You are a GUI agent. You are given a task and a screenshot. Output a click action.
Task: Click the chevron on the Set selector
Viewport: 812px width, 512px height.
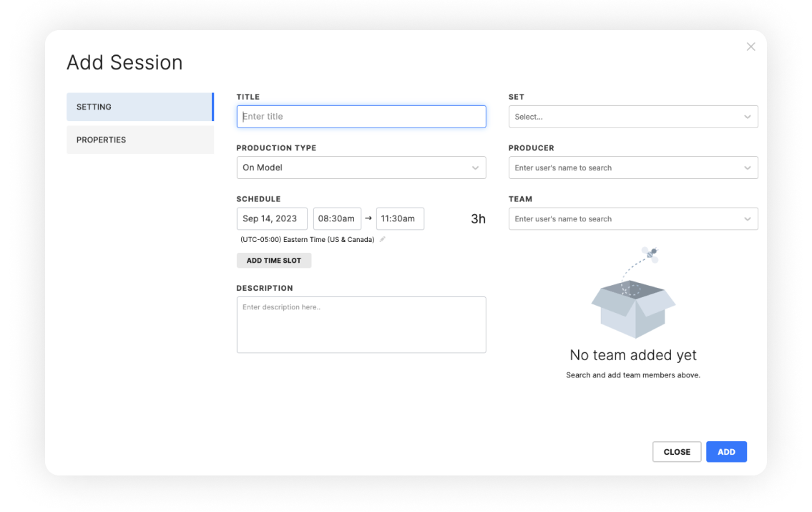point(748,117)
